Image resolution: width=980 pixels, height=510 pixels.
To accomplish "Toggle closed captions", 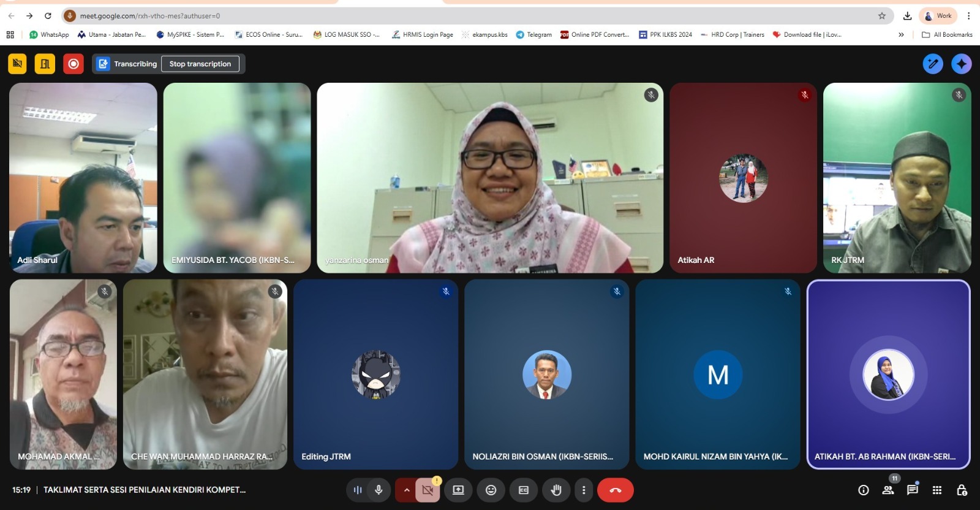I will point(524,490).
